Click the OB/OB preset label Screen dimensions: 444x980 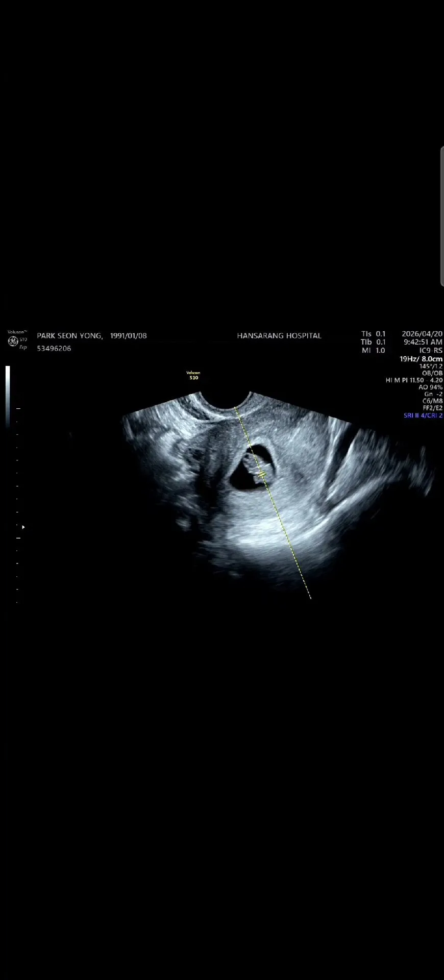pos(432,373)
